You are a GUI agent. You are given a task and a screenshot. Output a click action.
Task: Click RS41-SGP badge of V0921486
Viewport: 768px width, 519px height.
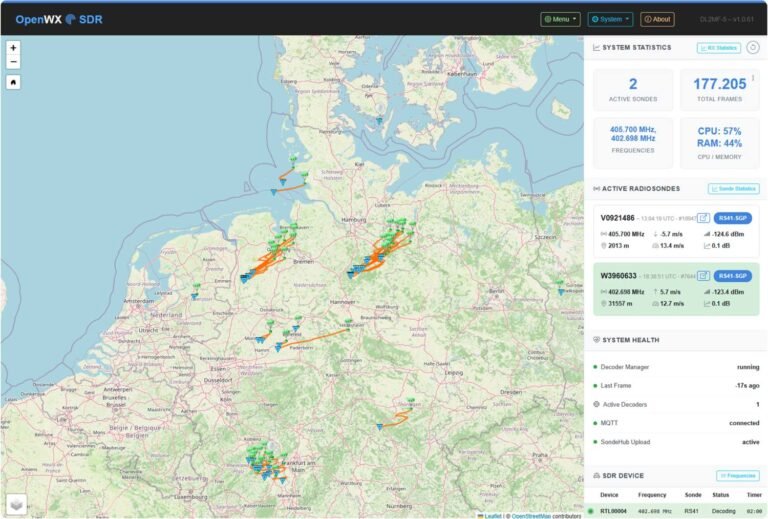(x=733, y=218)
